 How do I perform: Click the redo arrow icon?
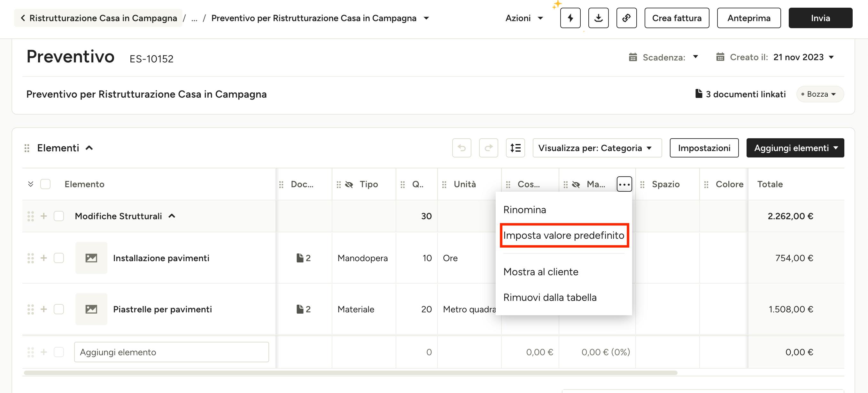point(488,148)
